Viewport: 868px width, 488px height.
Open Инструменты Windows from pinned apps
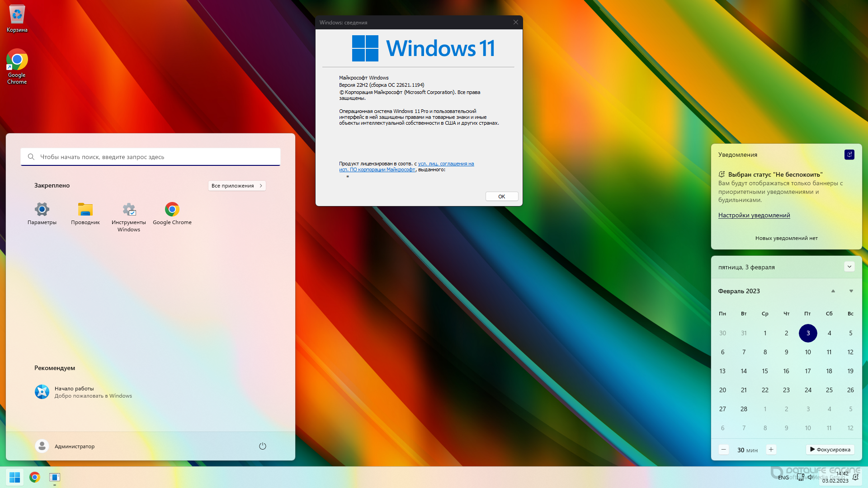pos(129,217)
